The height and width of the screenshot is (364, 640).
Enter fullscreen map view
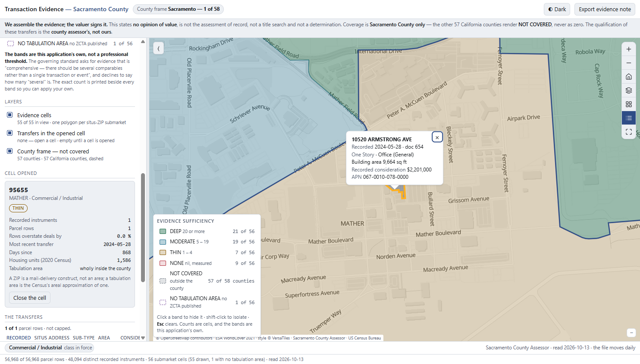[629, 132]
